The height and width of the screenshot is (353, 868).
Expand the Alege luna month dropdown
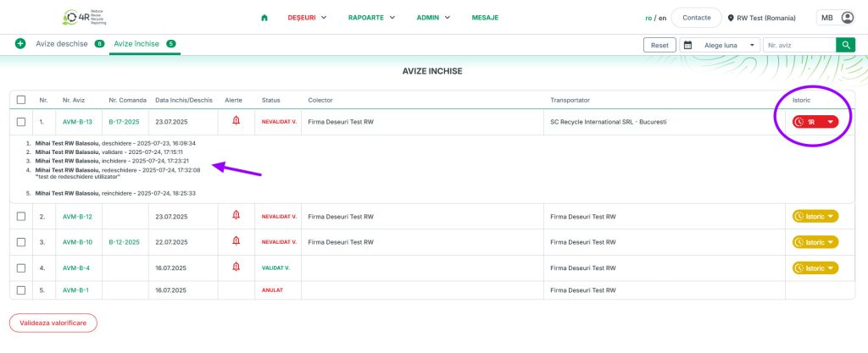click(x=721, y=45)
